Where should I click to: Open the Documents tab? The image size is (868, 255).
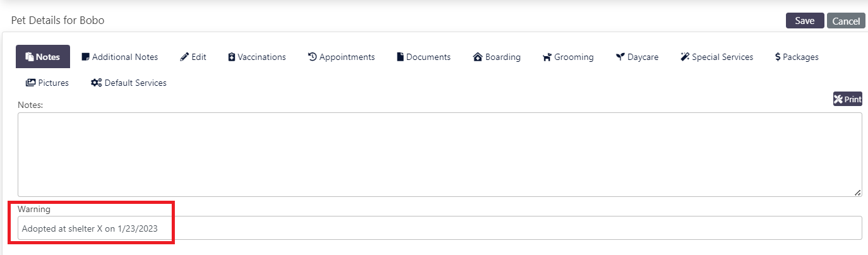[x=424, y=57]
